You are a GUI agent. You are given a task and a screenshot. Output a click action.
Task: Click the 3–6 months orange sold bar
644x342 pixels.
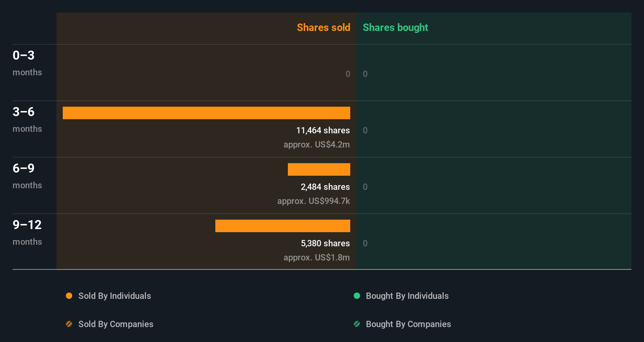(x=206, y=113)
